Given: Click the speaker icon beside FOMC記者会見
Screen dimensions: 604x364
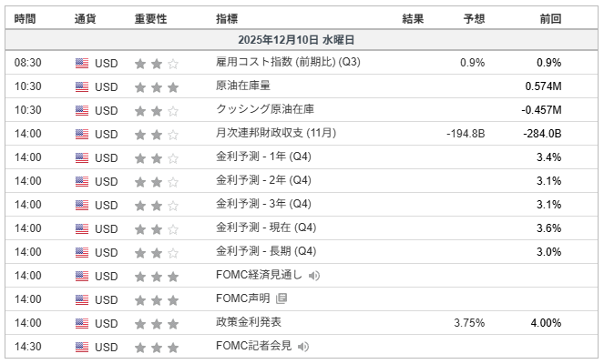Looking at the screenshot, I should [303, 346].
